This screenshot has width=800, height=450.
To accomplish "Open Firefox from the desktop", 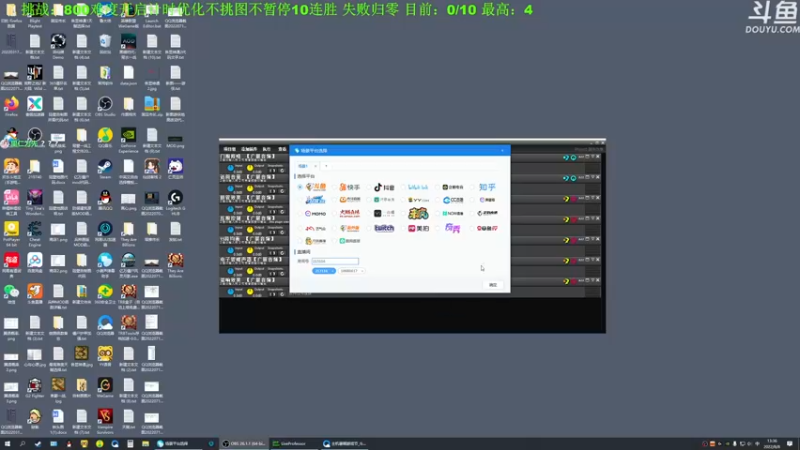I will tap(11, 107).
